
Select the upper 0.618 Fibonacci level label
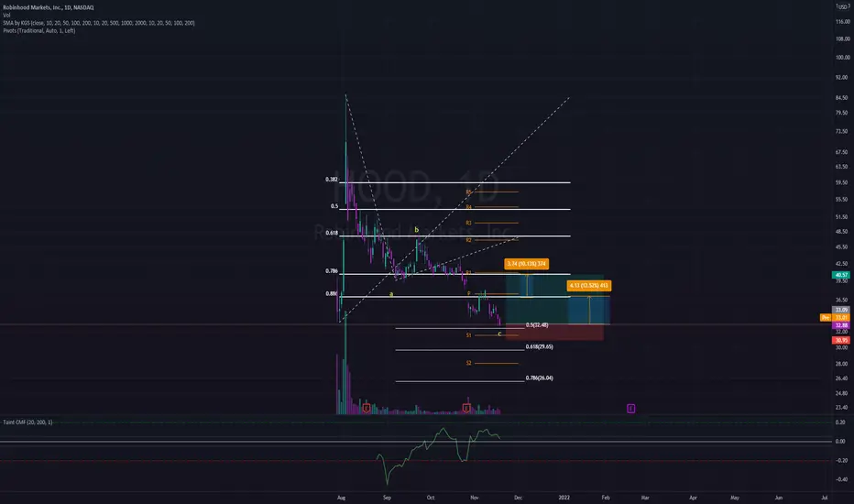coord(331,233)
